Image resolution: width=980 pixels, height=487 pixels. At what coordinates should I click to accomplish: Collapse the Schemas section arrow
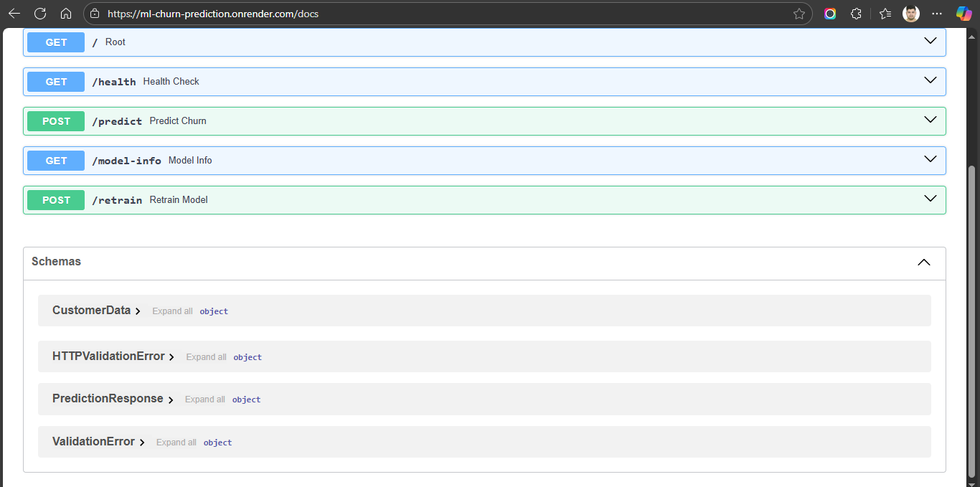pyautogui.click(x=924, y=263)
